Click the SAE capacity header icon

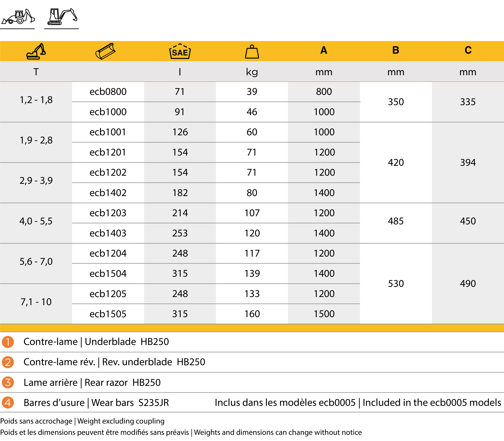coord(180,51)
